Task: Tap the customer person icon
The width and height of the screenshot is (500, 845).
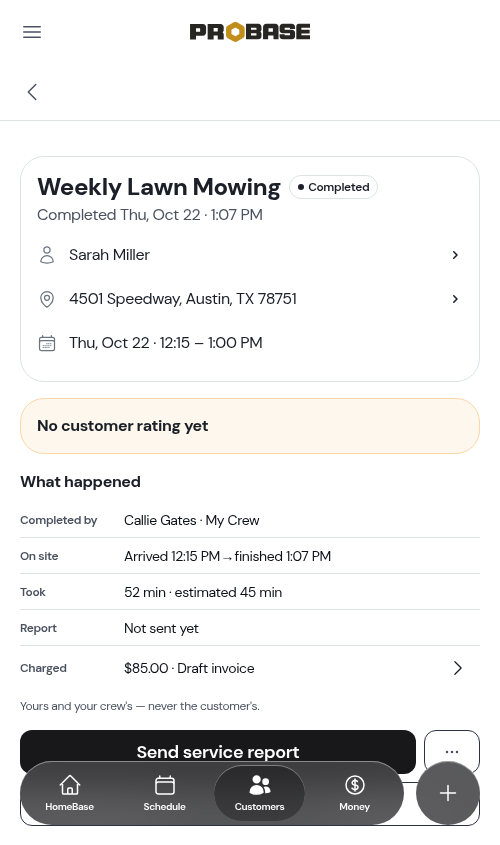Action: coord(47,255)
